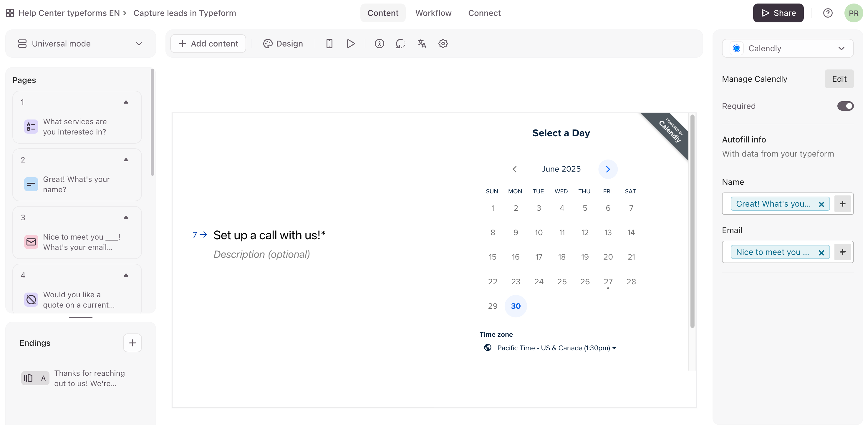Click the mobile preview icon

point(329,44)
